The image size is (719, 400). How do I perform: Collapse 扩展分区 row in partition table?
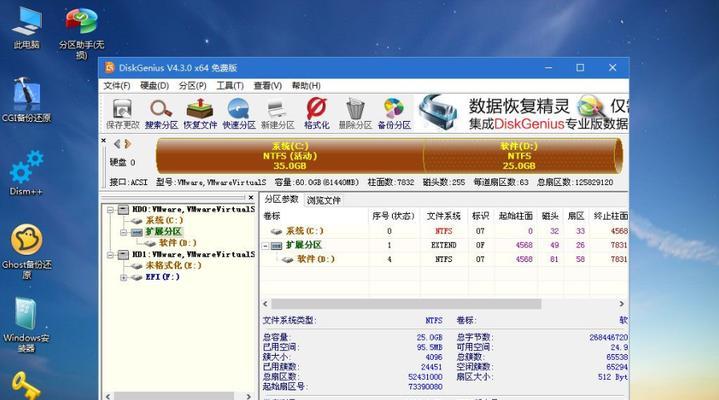265,246
